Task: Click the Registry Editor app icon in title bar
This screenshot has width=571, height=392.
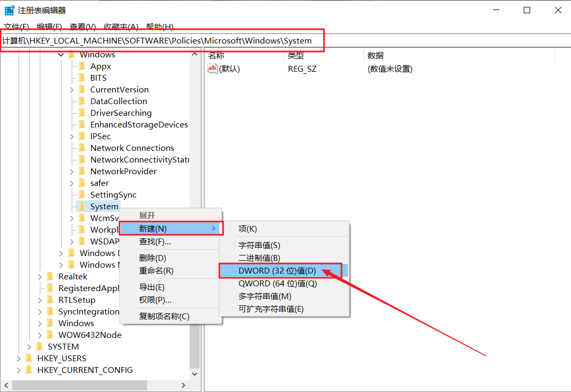Action: click(x=10, y=10)
